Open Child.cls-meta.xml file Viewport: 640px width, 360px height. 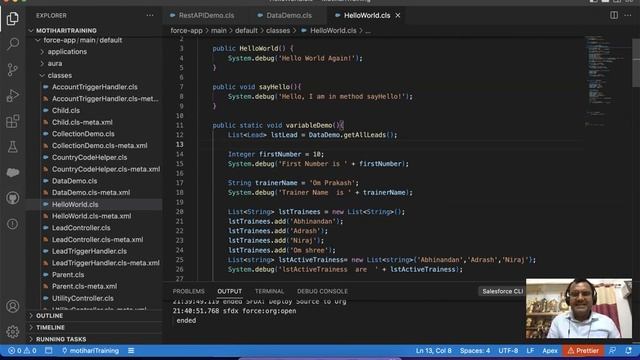click(x=82, y=122)
